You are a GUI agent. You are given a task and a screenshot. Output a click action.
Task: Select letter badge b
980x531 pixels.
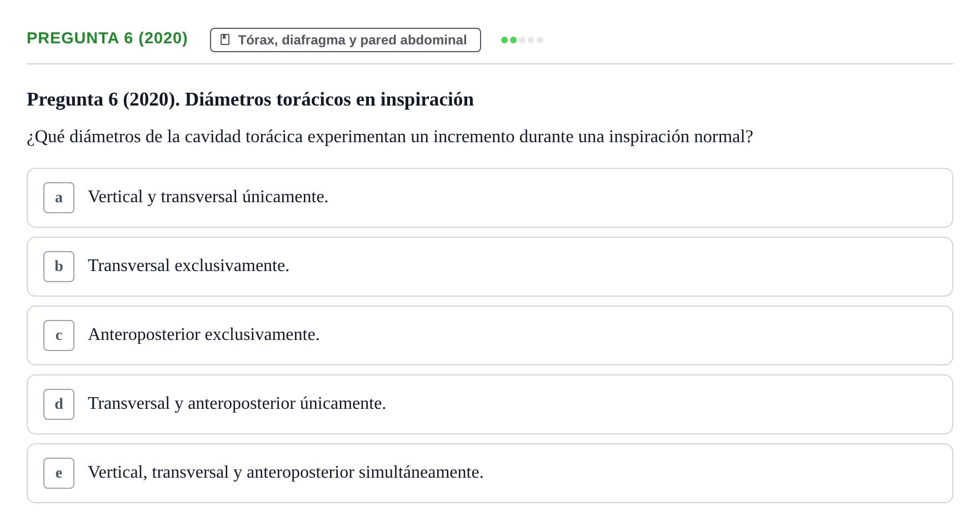coord(59,267)
